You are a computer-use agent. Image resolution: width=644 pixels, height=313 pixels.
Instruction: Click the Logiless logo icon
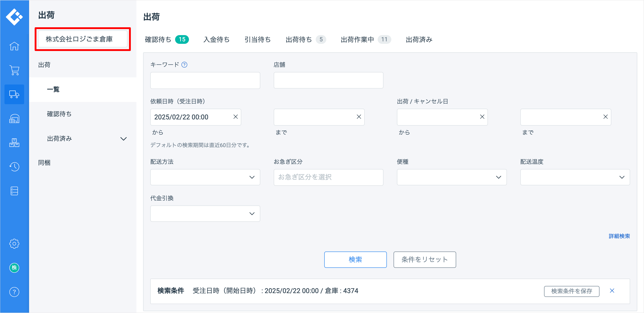14,17
